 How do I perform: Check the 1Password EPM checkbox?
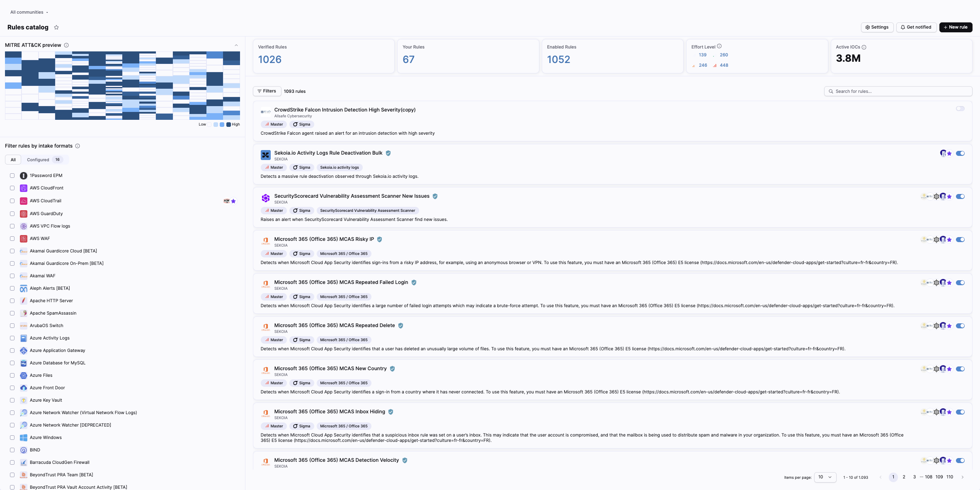coord(12,176)
